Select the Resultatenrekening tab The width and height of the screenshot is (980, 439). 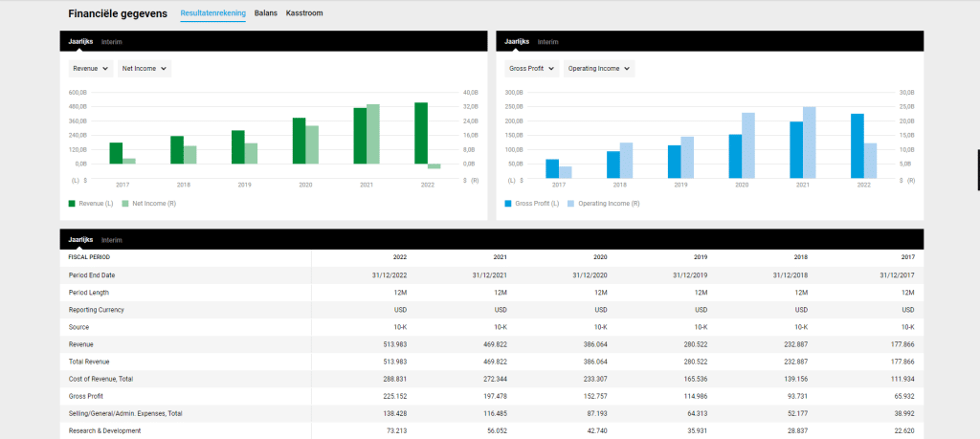[x=213, y=13]
